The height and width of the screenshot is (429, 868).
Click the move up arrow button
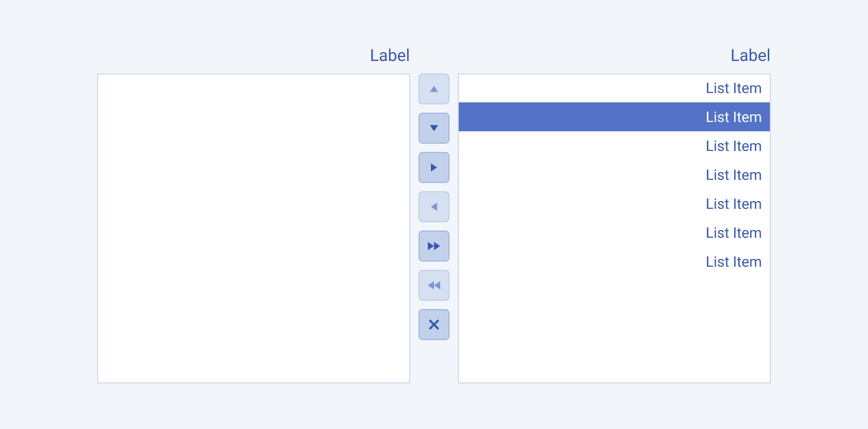pyautogui.click(x=433, y=89)
